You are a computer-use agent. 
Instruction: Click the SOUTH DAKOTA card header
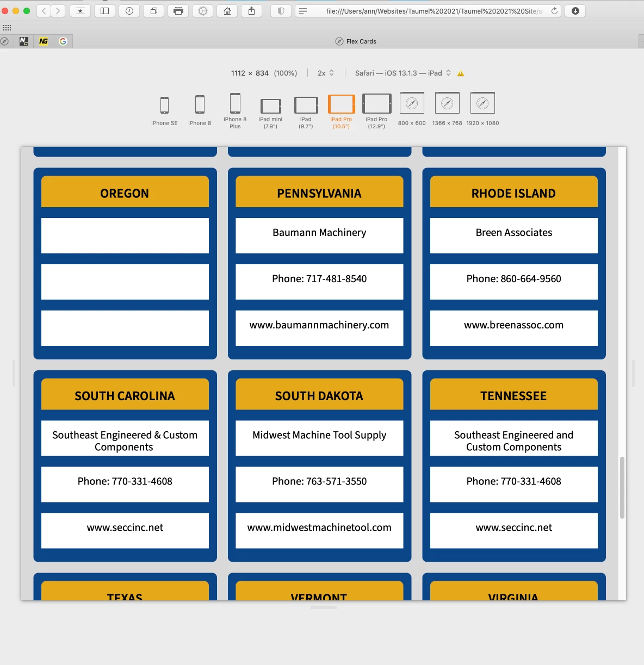click(319, 394)
